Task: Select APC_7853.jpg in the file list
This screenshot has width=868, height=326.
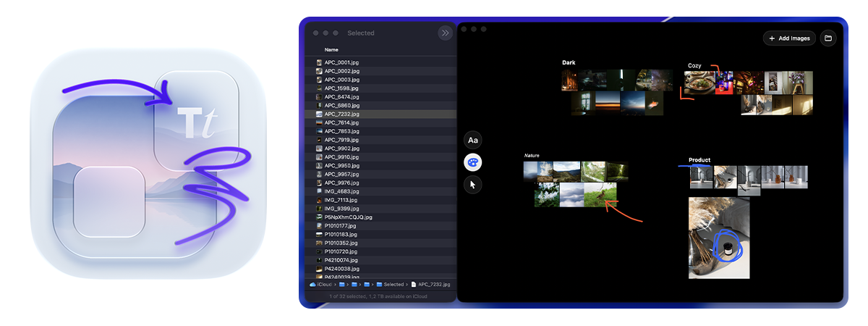Action: point(380,131)
